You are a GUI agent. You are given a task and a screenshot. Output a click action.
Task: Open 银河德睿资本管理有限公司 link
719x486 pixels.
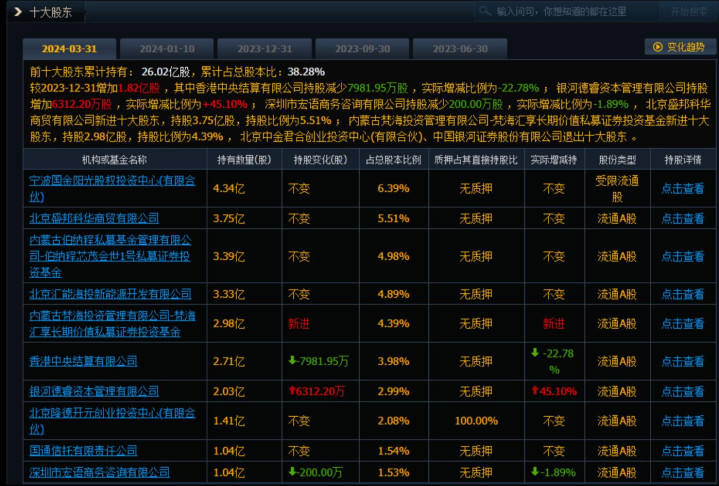click(x=94, y=391)
